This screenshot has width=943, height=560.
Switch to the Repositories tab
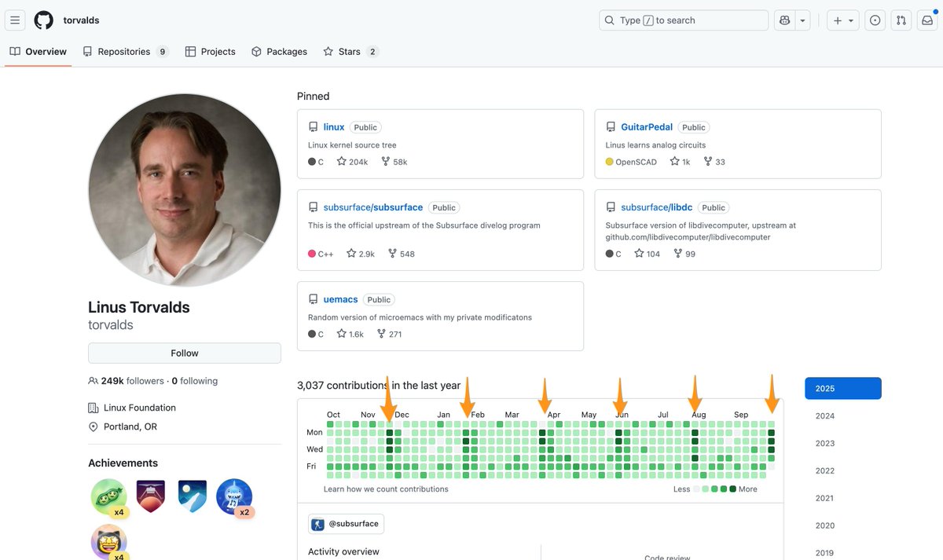(x=126, y=52)
